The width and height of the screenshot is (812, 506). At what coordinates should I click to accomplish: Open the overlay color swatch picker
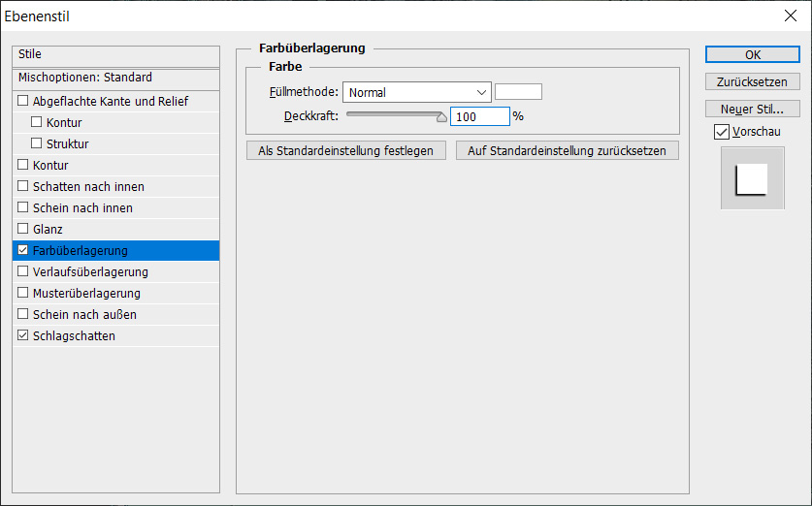click(518, 92)
